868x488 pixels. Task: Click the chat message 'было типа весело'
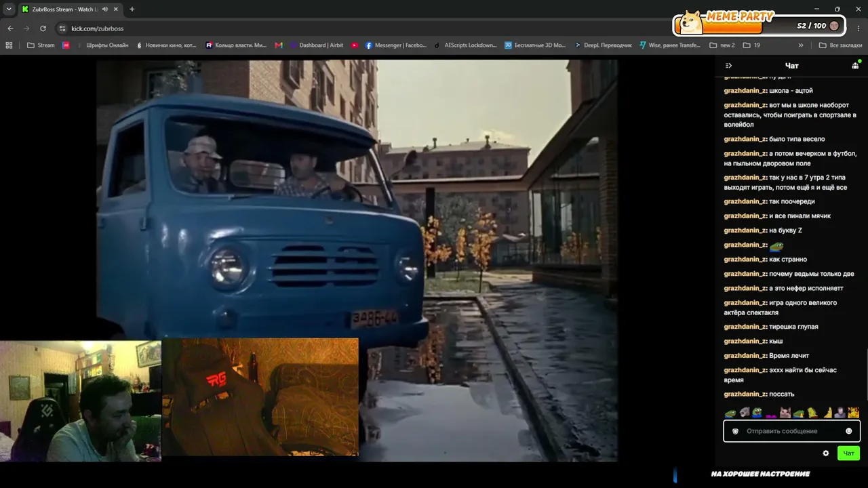pos(797,139)
